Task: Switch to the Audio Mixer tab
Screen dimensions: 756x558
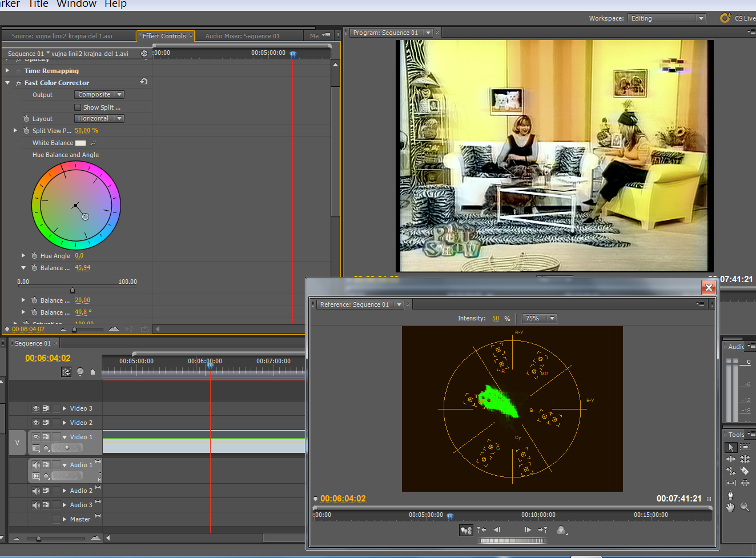Action: [242, 36]
